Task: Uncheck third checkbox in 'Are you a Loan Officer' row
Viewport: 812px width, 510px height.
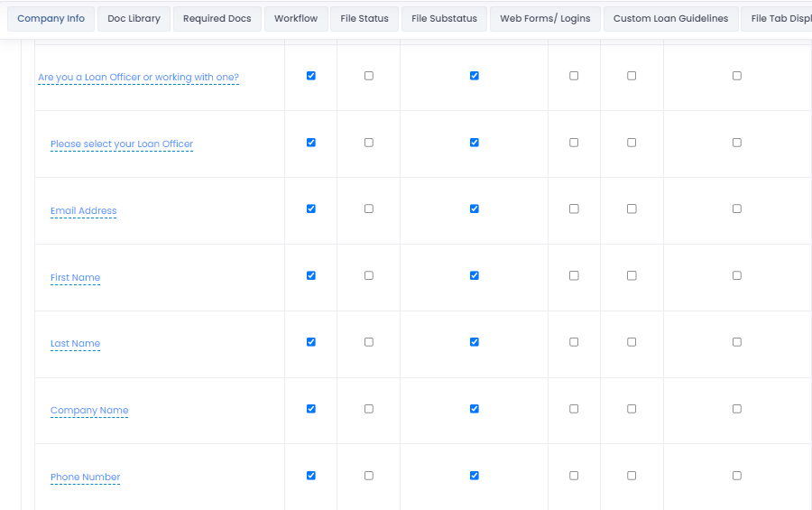Action: point(475,76)
